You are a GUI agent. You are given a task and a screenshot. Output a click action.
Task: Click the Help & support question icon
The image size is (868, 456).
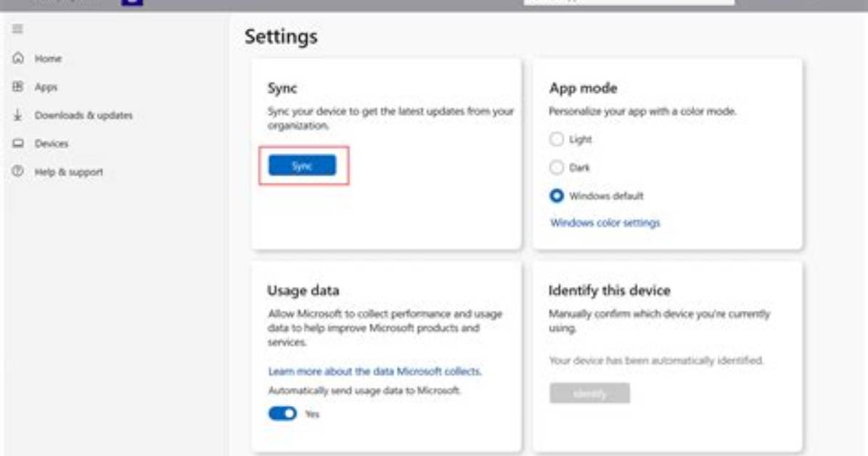pos(18,171)
